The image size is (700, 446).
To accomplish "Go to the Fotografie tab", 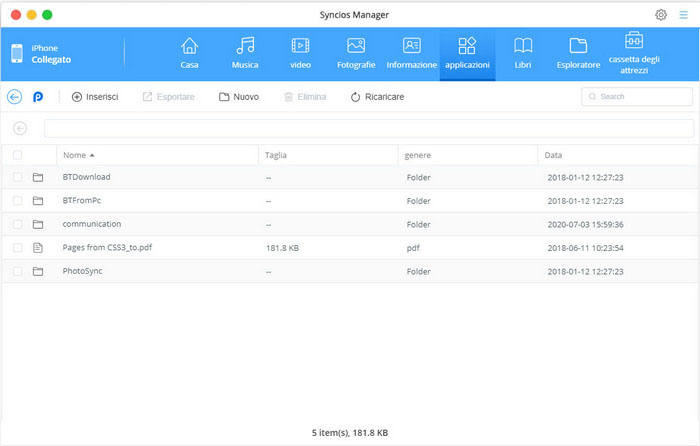I will [x=356, y=54].
